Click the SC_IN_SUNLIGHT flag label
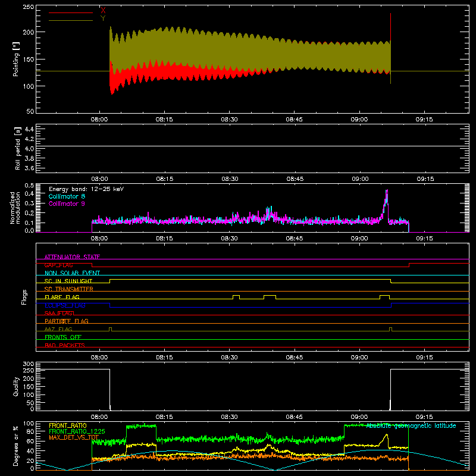This screenshot has height=476, width=476. coord(68,281)
